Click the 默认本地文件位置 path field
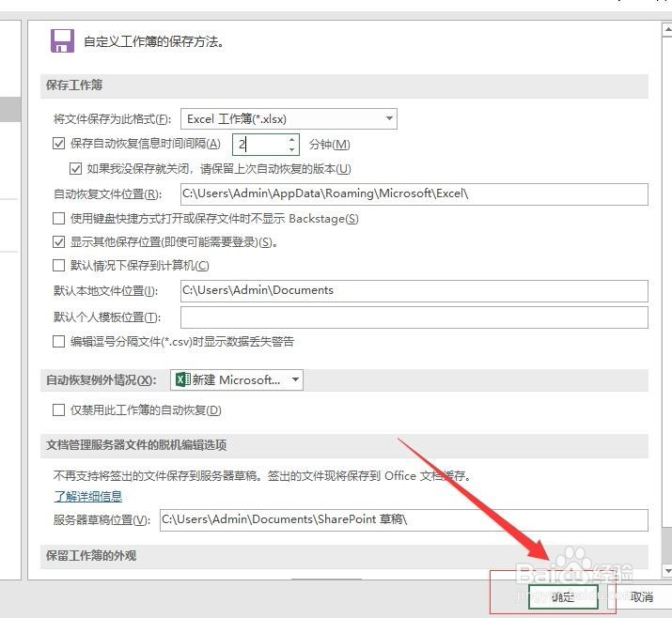 coord(414,291)
